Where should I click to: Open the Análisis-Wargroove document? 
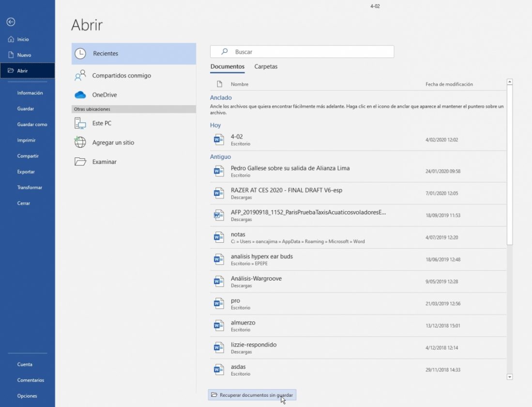(x=256, y=279)
